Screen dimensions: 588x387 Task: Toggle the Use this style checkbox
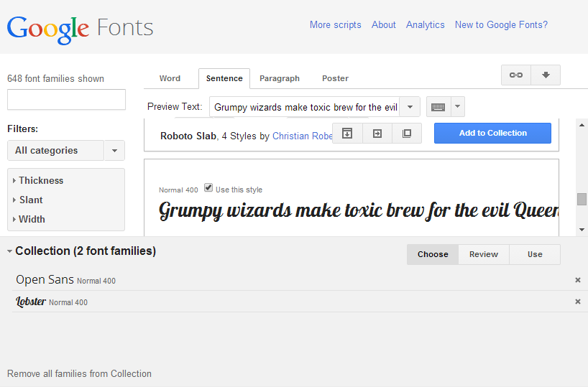click(x=208, y=187)
